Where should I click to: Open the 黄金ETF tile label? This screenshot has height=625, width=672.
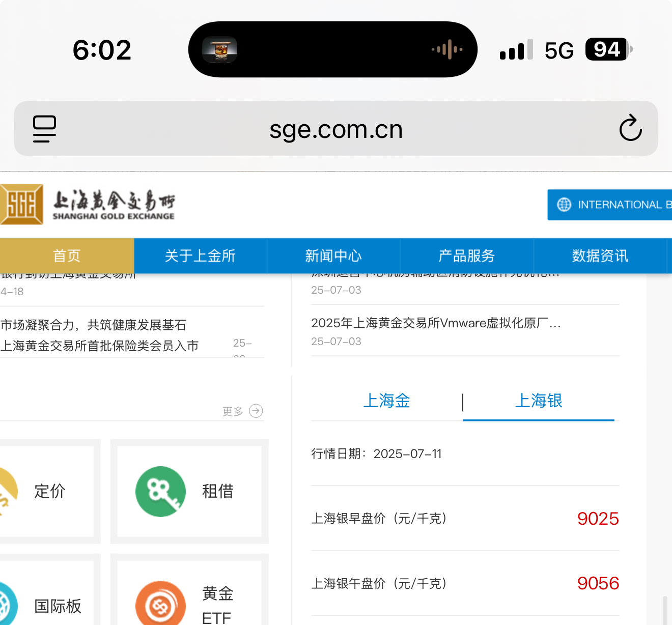point(218,605)
